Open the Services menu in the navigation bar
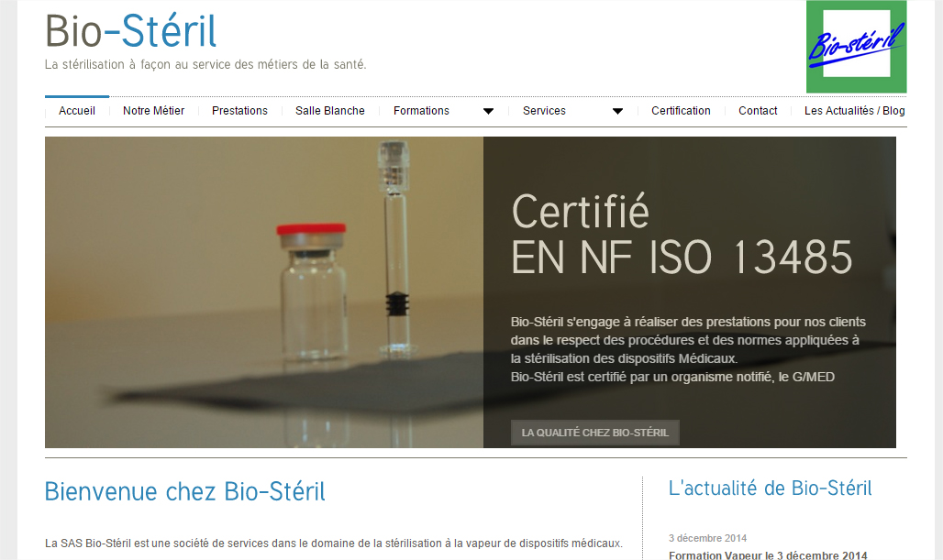The image size is (943, 560). pyautogui.click(x=544, y=111)
